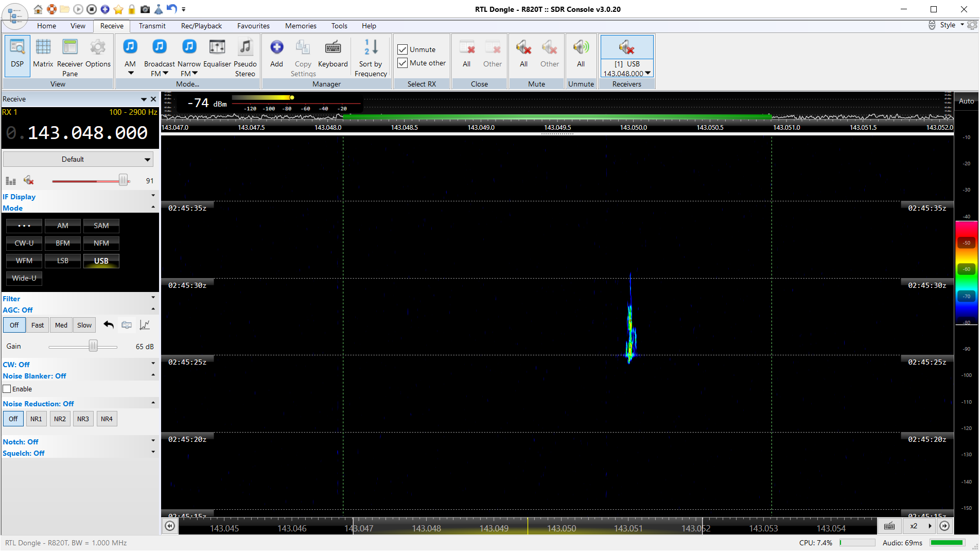Toggle the Unmute checkbox

coord(402,49)
